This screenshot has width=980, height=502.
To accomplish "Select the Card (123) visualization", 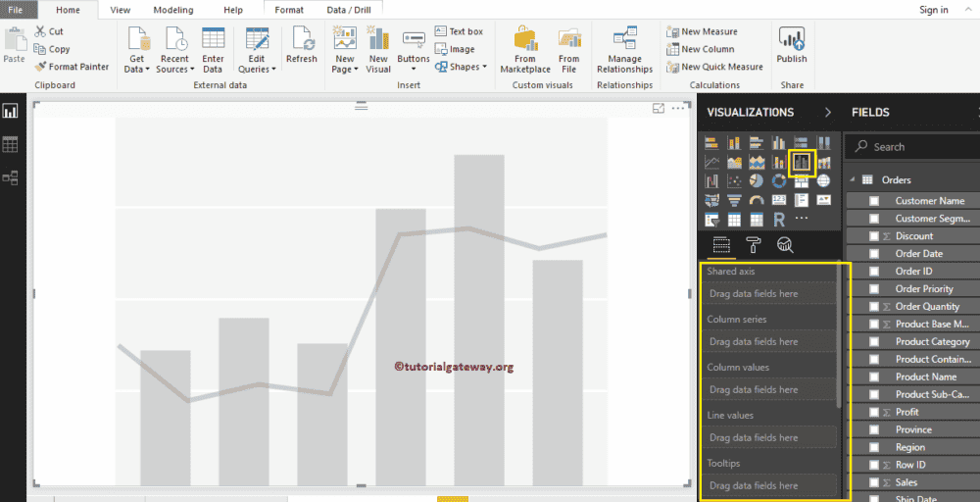I will click(x=779, y=200).
